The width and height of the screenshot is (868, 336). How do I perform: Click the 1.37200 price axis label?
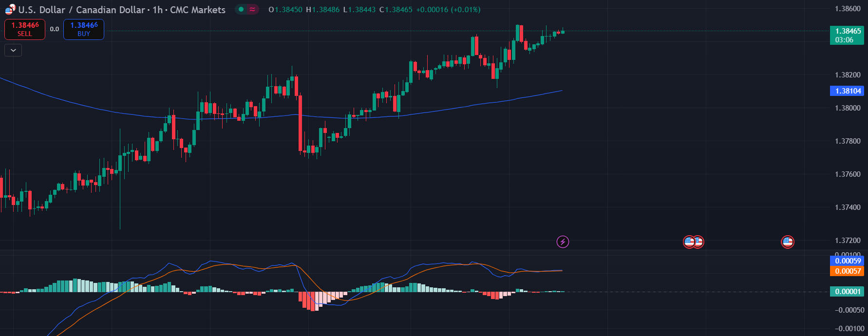[x=848, y=241]
